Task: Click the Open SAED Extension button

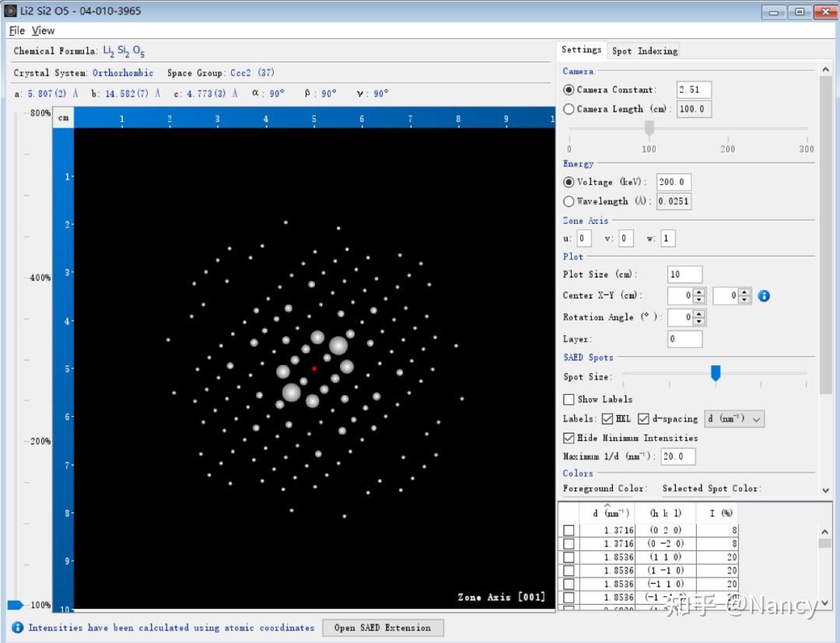Action: 383,627
